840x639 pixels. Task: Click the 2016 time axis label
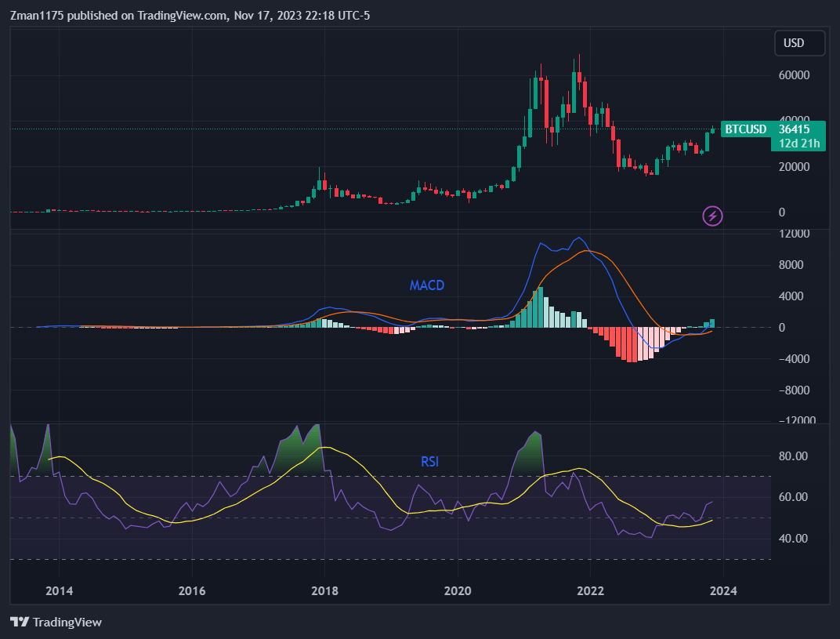click(192, 590)
